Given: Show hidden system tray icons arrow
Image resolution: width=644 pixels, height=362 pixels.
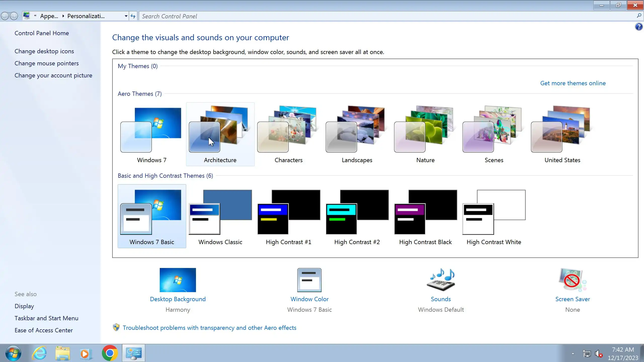Looking at the screenshot, I should coord(573,354).
